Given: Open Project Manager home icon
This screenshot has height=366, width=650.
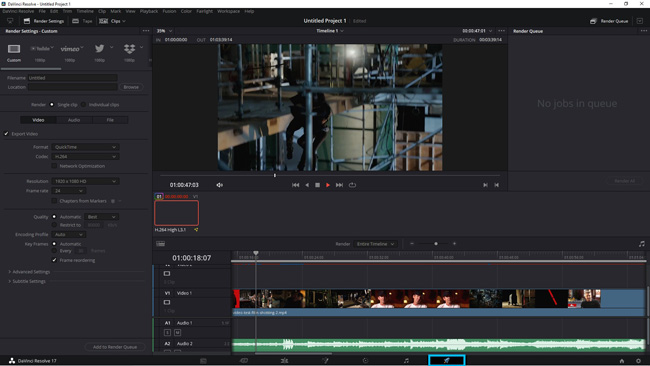Looking at the screenshot, I should point(622,361).
